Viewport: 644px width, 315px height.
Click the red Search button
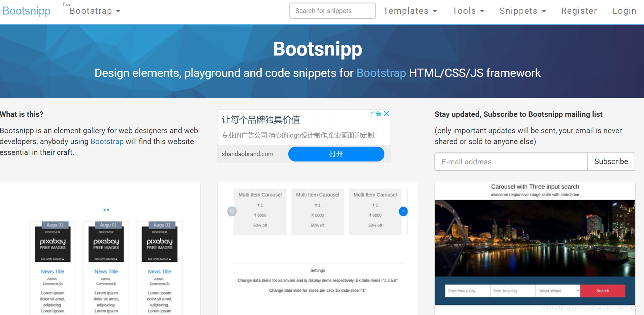603,291
